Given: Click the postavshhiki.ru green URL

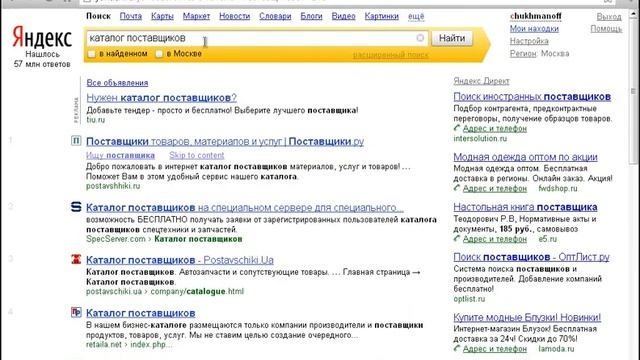Looking at the screenshot, I should point(113,186).
